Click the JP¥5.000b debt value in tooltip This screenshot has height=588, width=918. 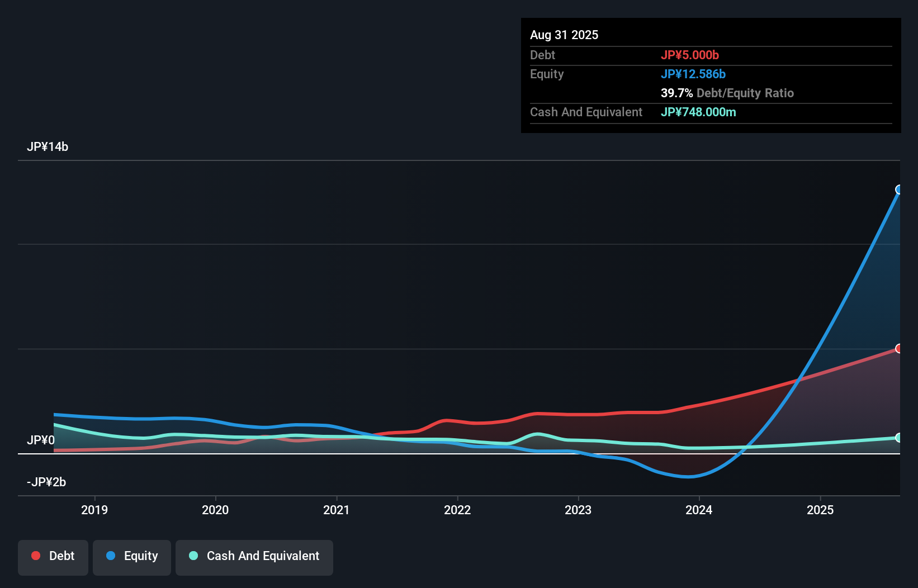coord(690,55)
